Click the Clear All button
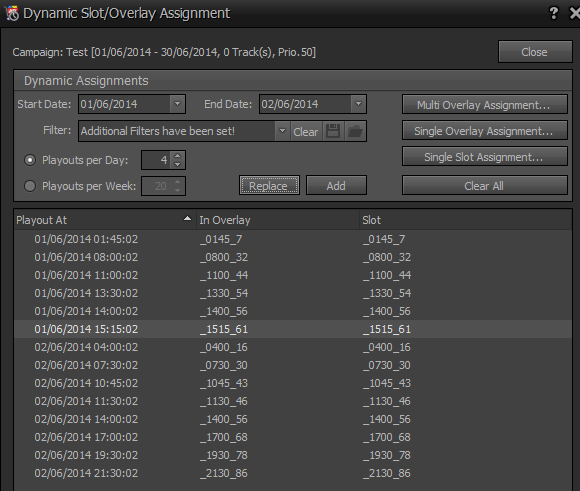The image size is (580, 491). pyautogui.click(x=485, y=186)
